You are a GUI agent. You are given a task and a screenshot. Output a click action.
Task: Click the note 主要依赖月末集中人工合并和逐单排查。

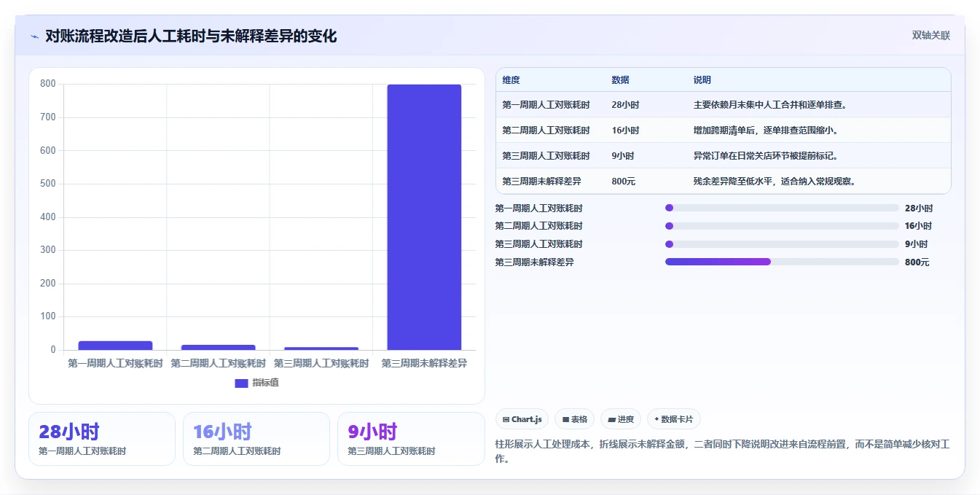(769, 105)
